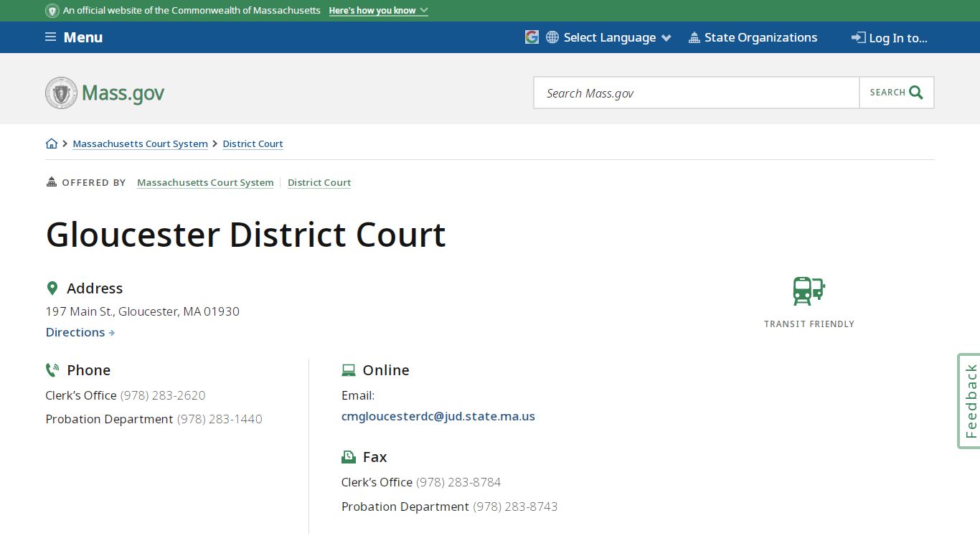
Task: Call Probation Department (978) 283-1440
Action: coord(220,419)
